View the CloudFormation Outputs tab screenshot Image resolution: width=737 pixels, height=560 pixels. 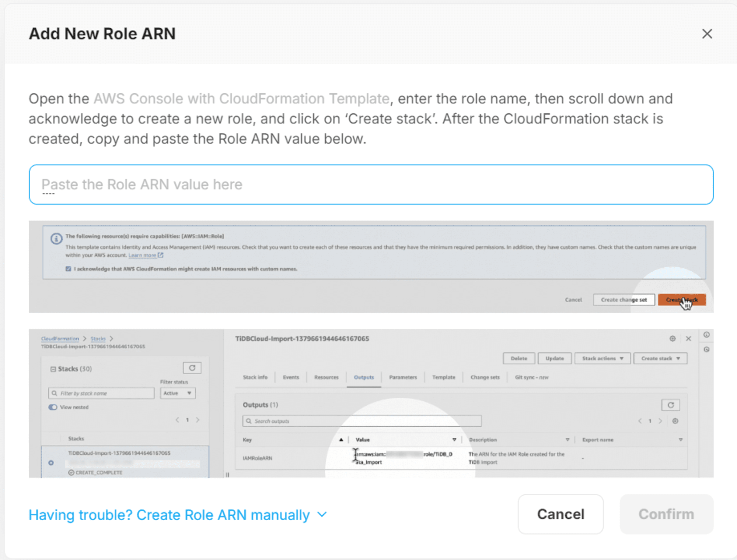tap(371, 404)
